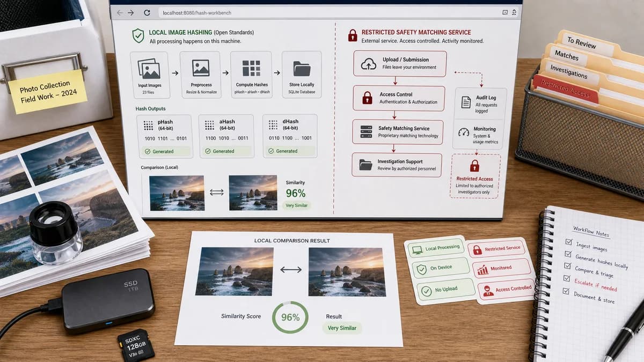The image size is (644, 362).
Task: Toggle the Escalate if needed notebook checkbox
Action: (566, 278)
